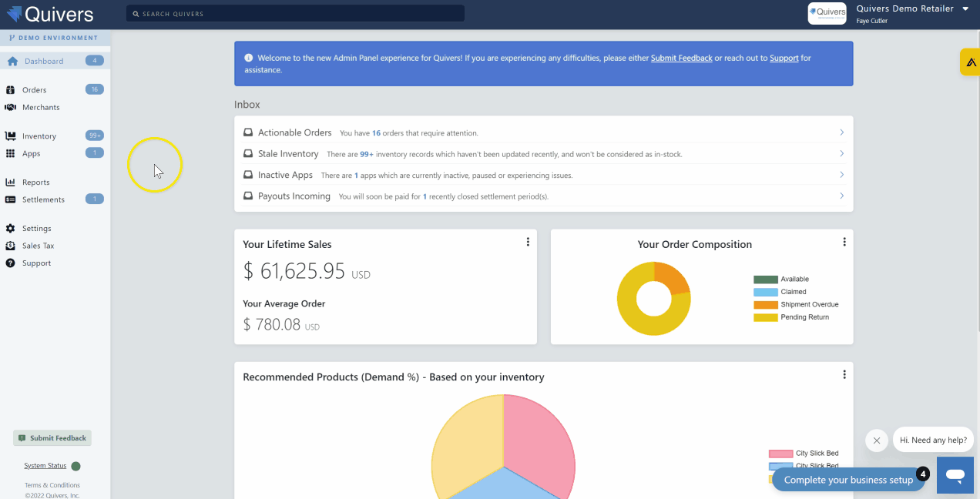The width and height of the screenshot is (980, 499).
Task: Dismiss the 'Hi. Need any help?' popup
Action: click(x=877, y=440)
